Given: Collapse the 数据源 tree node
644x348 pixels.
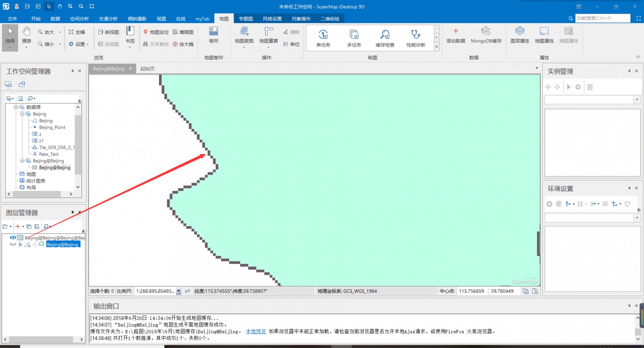Looking at the screenshot, I should click(16, 107).
